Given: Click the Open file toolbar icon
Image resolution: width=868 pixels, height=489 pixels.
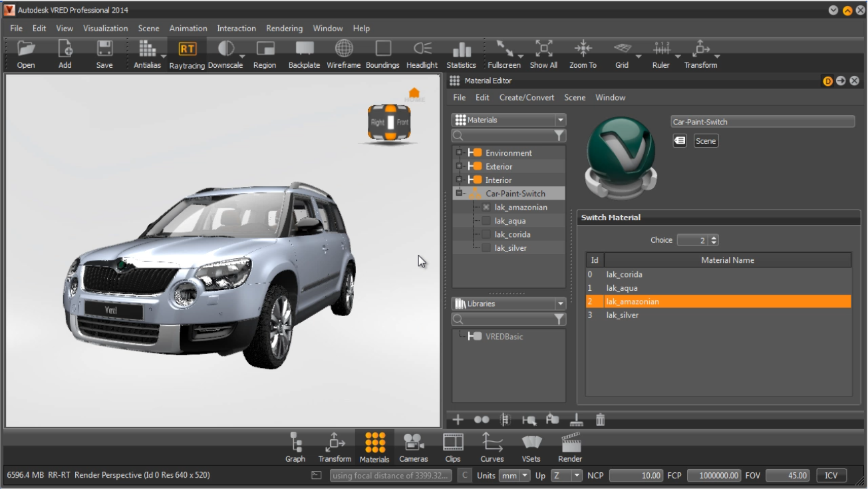Looking at the screenshot, I should [x=26, y=49].
